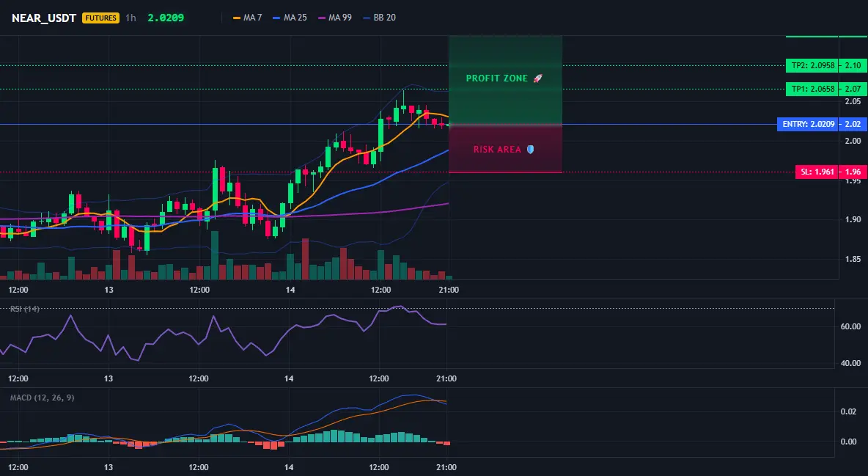868x476 pixels.
Task: Click the TP2: 2.0958 price label
Action: (x=812, y=65)
